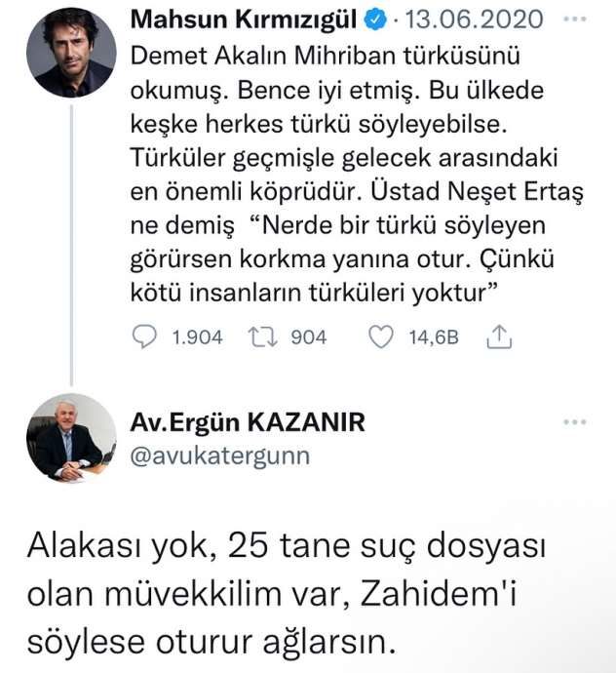Retweet Mahsun Kırmızıgül's tweet
This screenshot has width=616, height=673.
click(258, 337)
